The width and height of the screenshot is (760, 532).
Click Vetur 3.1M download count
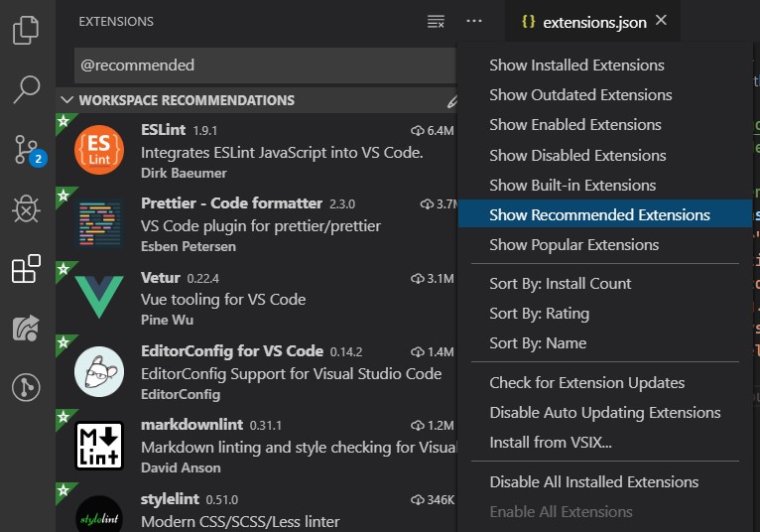coord(433,278)
